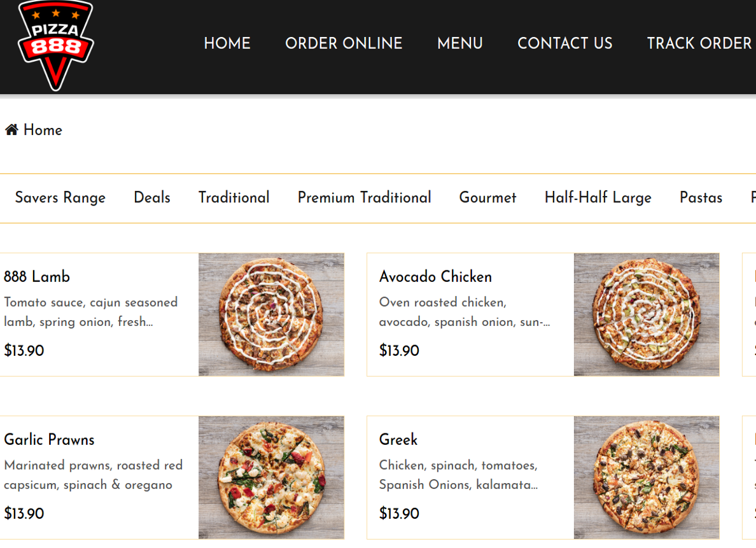
Task: Select the Greek pizza image
Action: tap(647, 477)
